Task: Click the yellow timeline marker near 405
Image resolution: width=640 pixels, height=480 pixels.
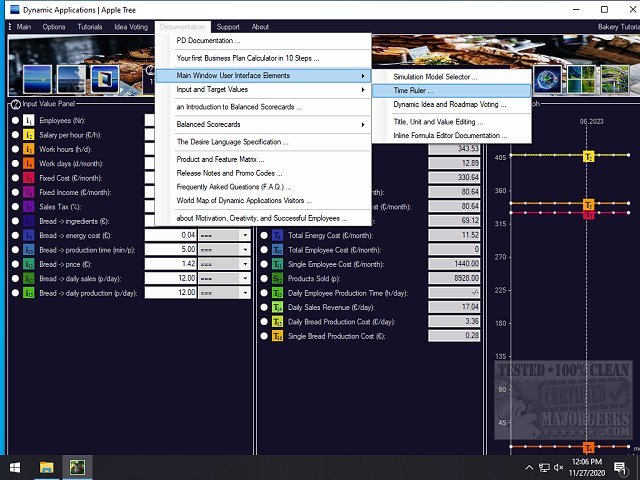Action: (x=588, y=156)
